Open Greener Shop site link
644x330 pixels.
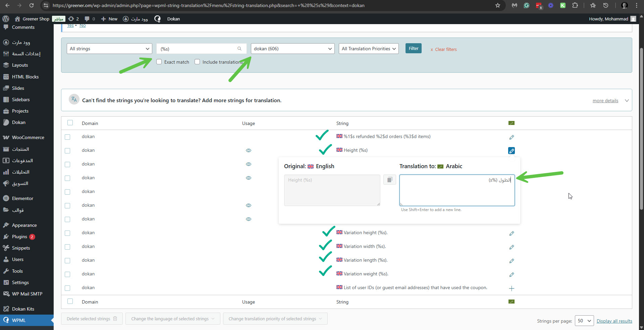pyautogui.click(x=32, y=19)
